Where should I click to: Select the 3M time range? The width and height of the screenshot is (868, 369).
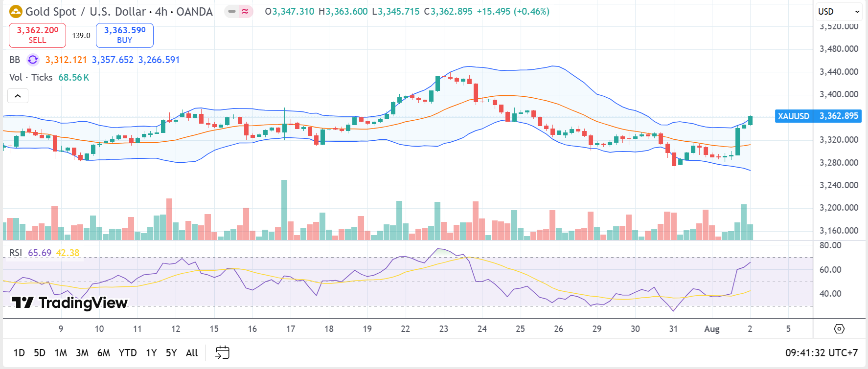tap(82, 353)
